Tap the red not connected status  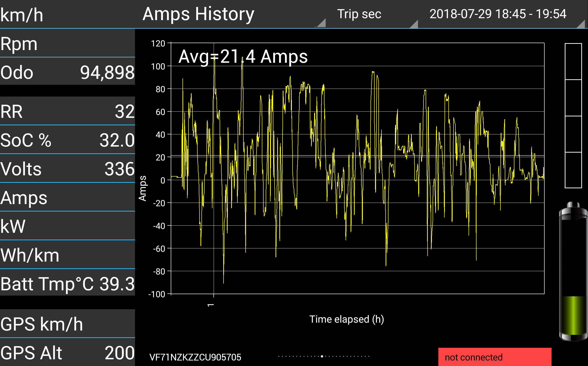click(x=494, y=357)
